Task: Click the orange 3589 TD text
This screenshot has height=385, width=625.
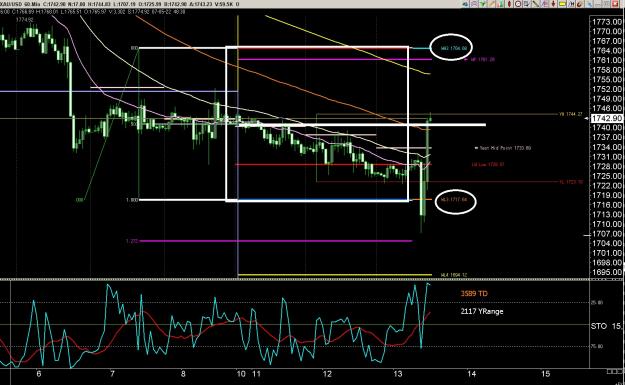Action: (x=474, y=294)
